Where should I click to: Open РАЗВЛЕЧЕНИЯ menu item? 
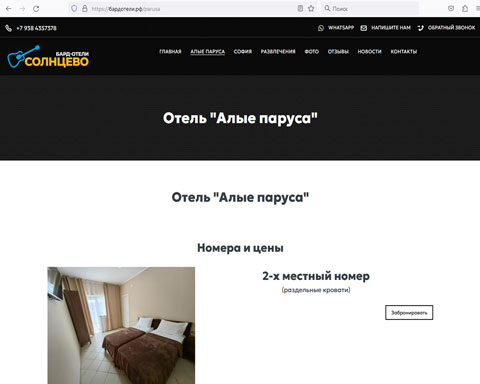(278, 52)
